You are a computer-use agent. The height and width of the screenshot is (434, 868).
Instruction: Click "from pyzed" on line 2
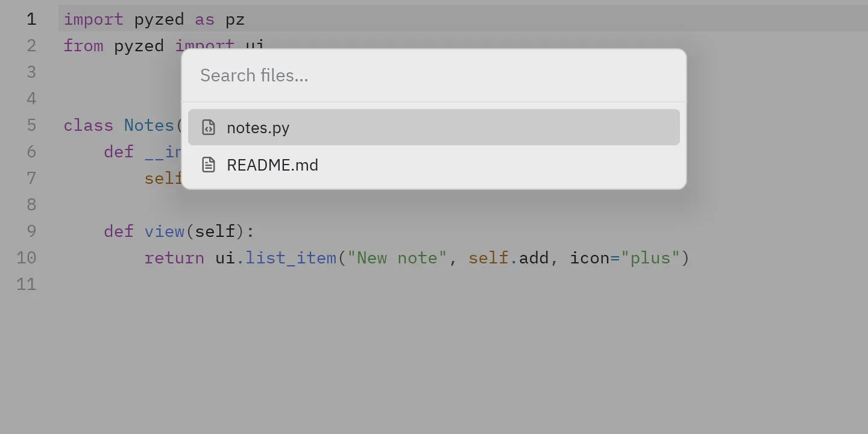click(x=114, y=46)
